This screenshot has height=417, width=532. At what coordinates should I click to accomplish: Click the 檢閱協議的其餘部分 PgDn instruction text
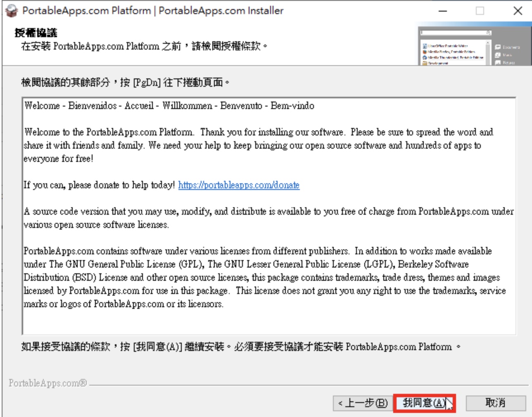126,82
